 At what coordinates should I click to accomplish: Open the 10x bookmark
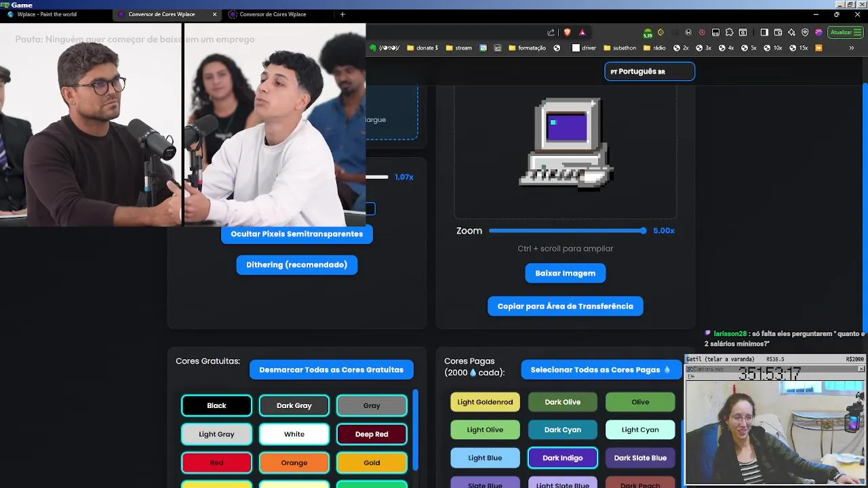click(772, 48)
